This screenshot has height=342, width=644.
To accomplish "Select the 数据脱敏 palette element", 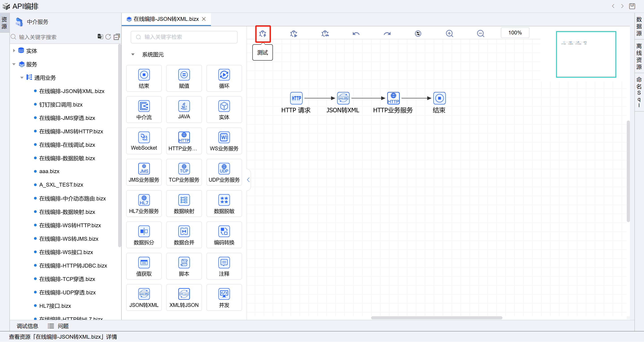I will (x=224, y=204).
